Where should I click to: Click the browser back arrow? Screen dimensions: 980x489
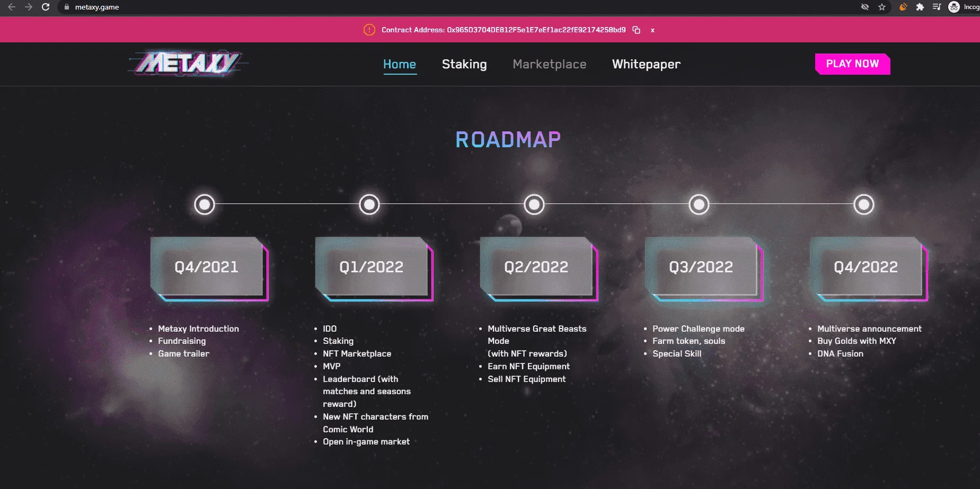11,7
